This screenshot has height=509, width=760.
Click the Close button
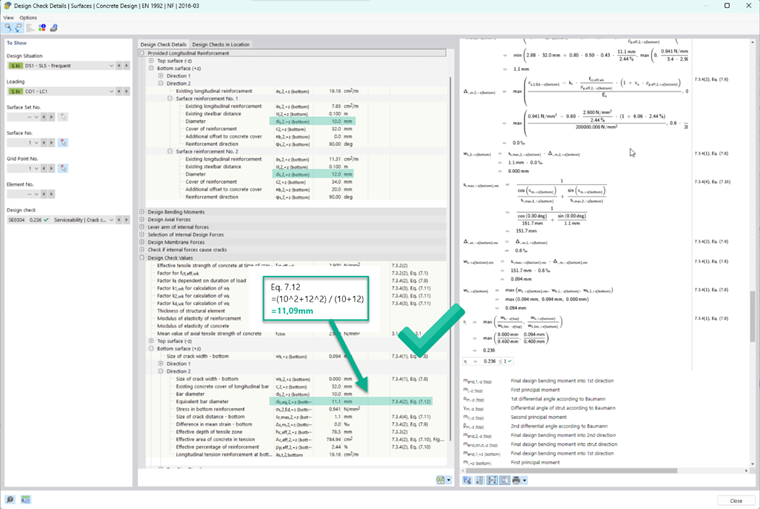736,501
